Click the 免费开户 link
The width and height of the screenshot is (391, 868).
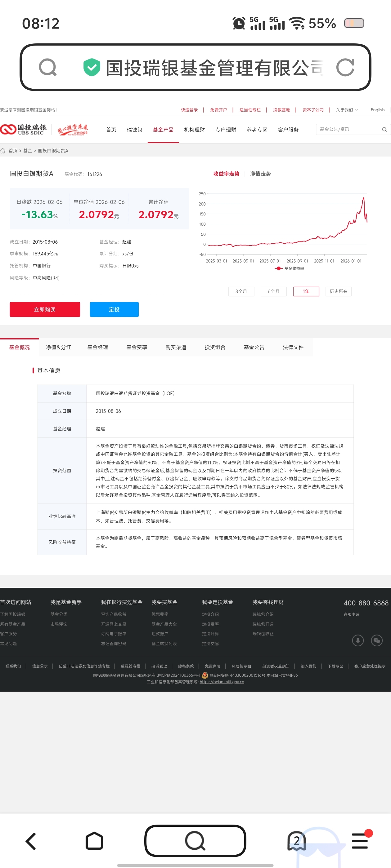[x=218, y=110]
